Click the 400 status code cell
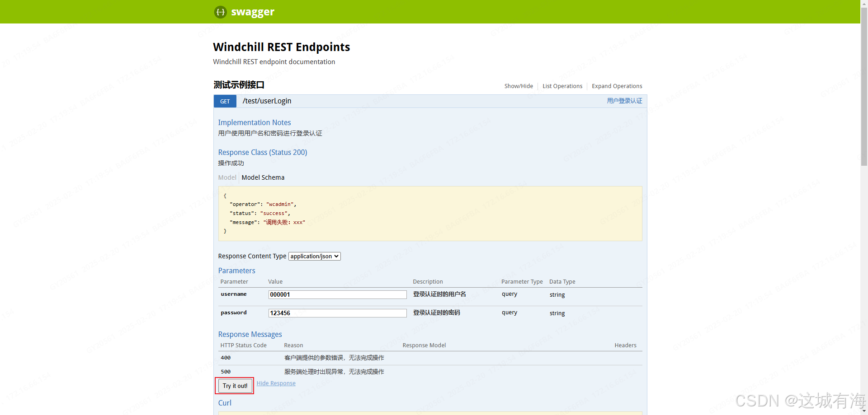The width and height of the screenshot is (868, 415). [226, 358]
